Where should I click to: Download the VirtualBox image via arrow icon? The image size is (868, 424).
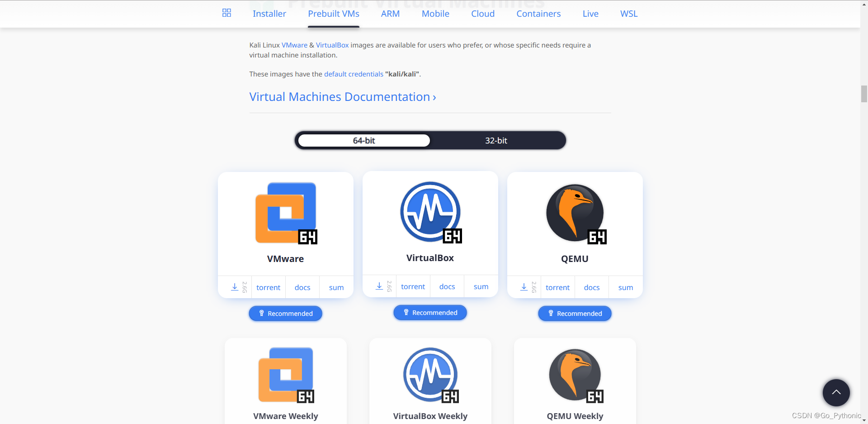(379, 286)
